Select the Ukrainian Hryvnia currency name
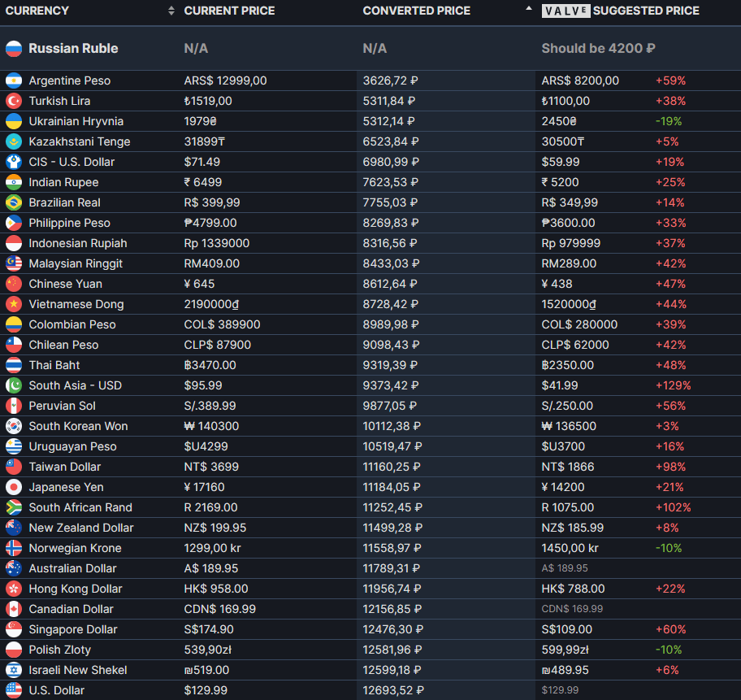 tap(76, 121)
